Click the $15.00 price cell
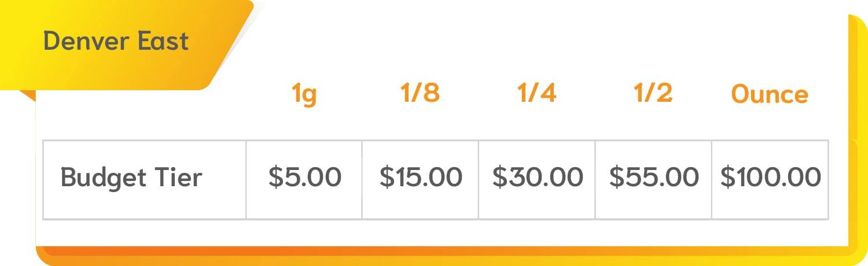The width and height of the screenshot is (868, 266). (421, 179)
